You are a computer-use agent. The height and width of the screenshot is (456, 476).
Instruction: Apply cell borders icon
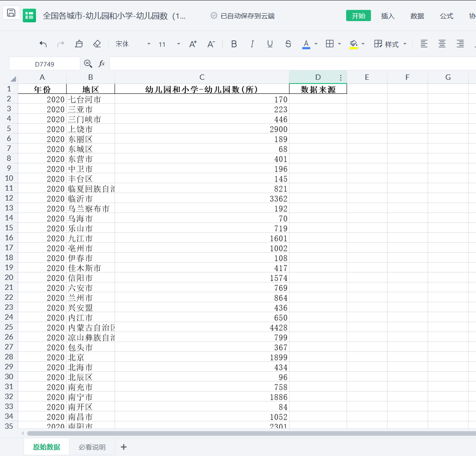[330, 44]
